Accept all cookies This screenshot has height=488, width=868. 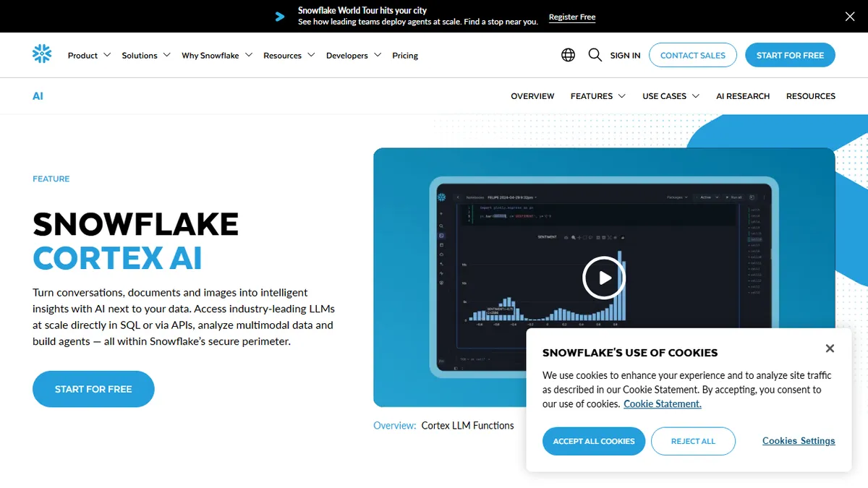pyautogui.click(x=594, y=441)
